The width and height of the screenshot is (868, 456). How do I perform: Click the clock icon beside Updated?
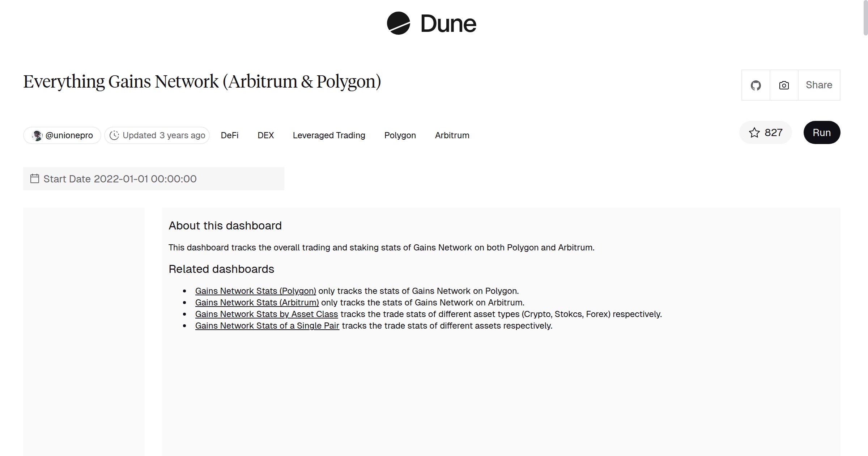coord(114,135)
